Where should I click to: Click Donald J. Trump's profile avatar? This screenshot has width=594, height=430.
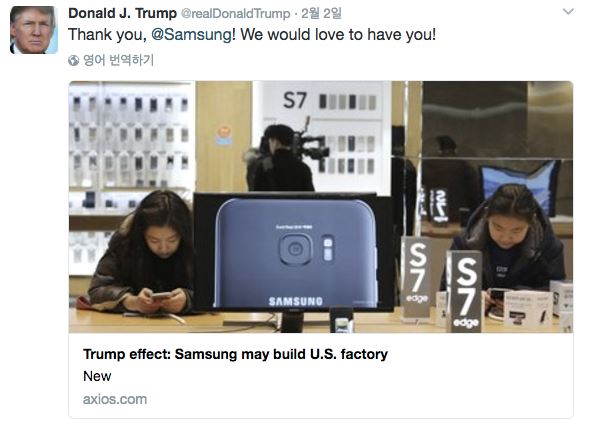click(x=34, y=30)
